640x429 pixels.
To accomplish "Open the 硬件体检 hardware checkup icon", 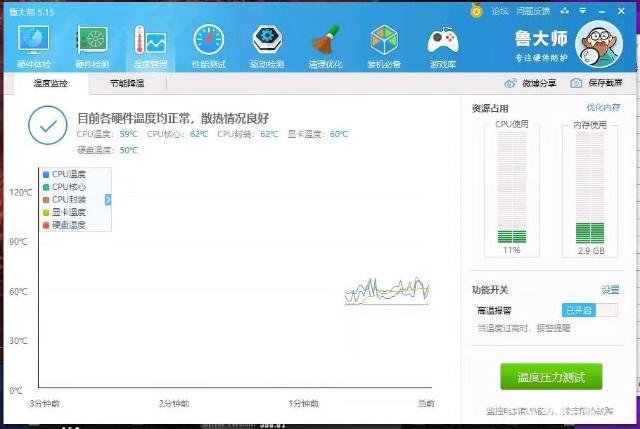I will pyautogui.click(x=33, y=44).
